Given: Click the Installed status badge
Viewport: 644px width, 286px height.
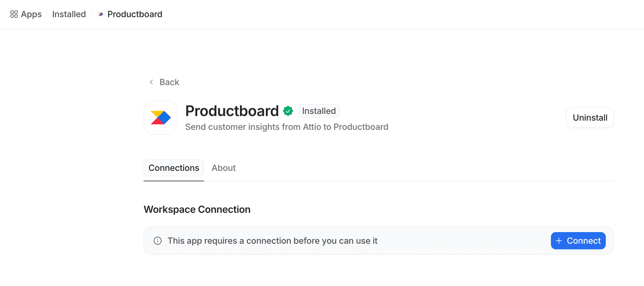Looking at the screenshot, I should [x=319, y=111].
